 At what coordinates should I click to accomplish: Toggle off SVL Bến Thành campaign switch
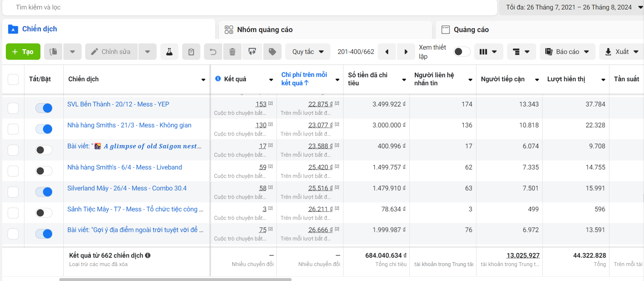tap(44, 108)
